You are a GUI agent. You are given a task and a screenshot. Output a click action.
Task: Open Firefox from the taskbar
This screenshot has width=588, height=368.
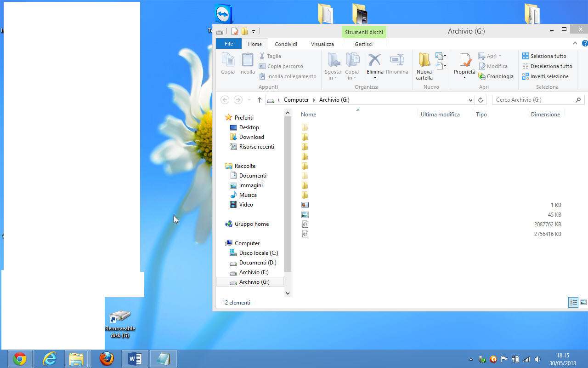coord(107,359)
